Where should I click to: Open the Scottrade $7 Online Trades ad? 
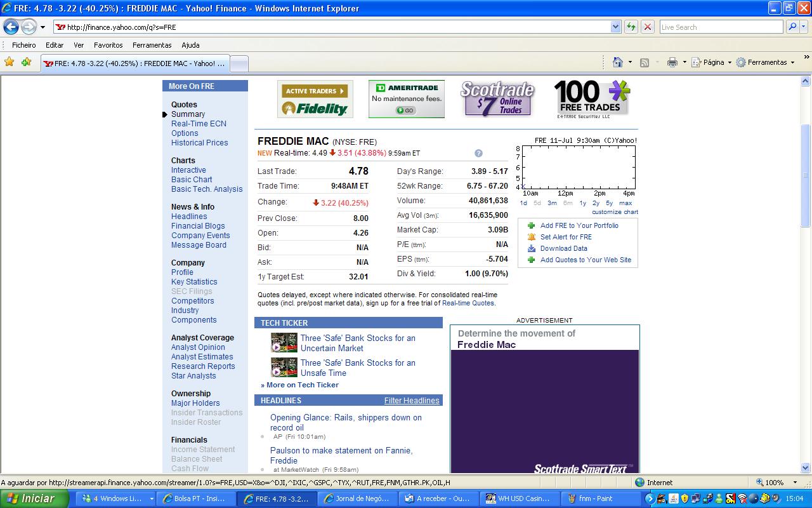(497, 99)
